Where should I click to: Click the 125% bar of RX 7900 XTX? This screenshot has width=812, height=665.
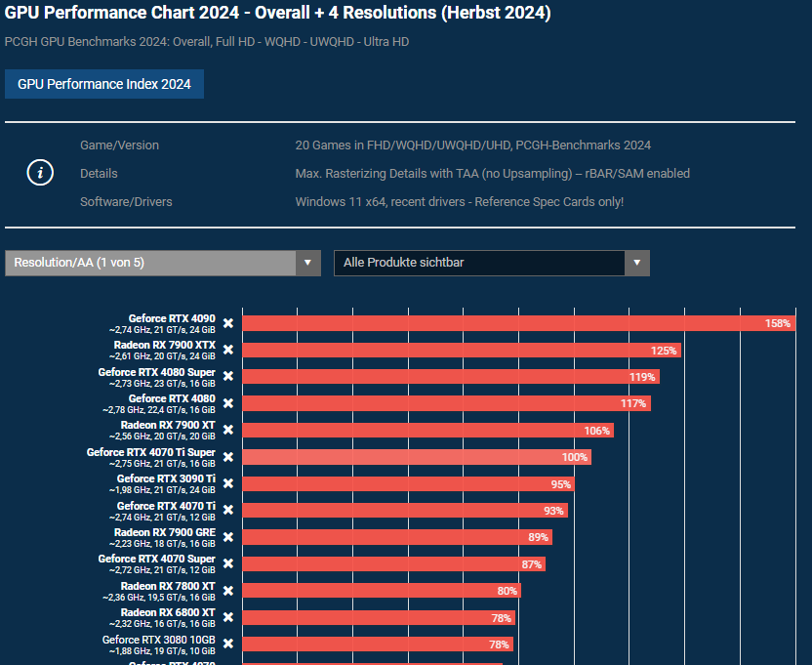pyautogui.click(x=462, y=351)
